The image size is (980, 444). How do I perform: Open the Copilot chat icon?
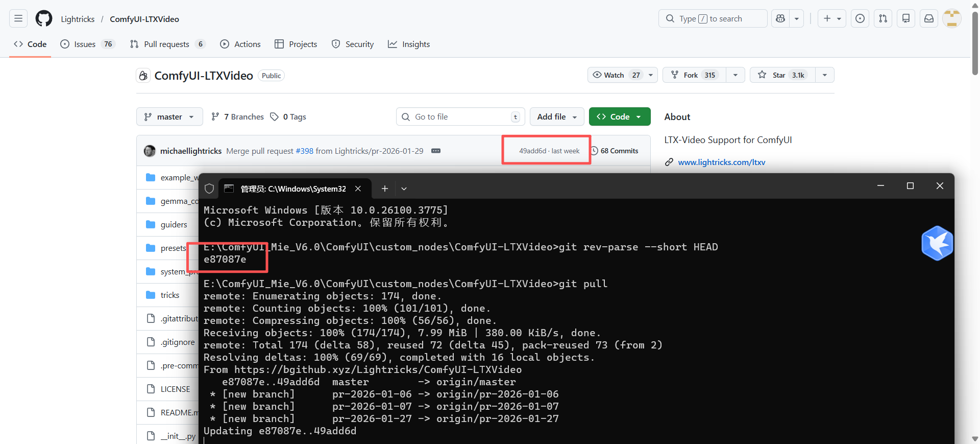[x=780, y=19]
